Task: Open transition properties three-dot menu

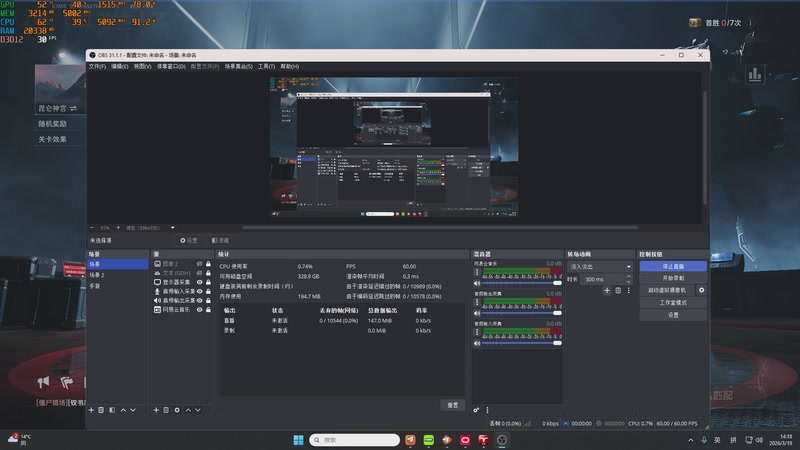Action: 629,290
